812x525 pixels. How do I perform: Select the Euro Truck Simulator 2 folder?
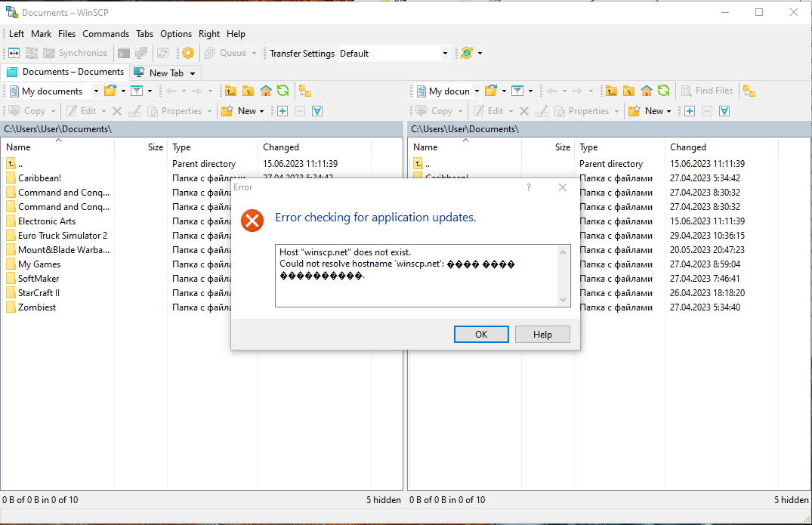(63, 236)
